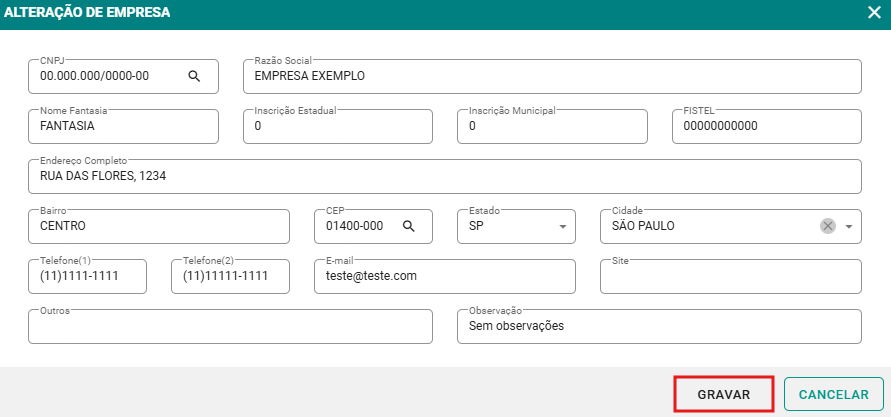Expand the Cidade dropdown arrow
Screen dimensions: 891x417
[x=849, y=226]
